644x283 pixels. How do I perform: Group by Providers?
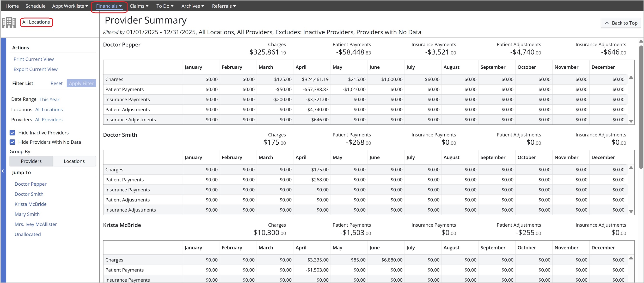coord(31,161)
